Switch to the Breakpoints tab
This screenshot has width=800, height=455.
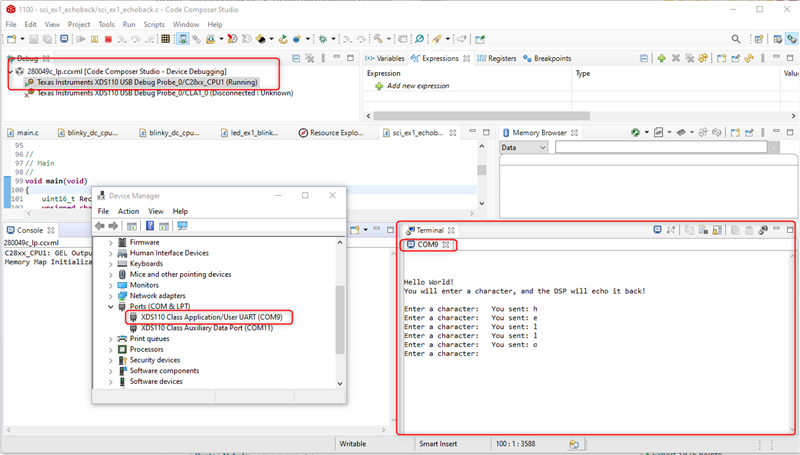coord(547,58)
